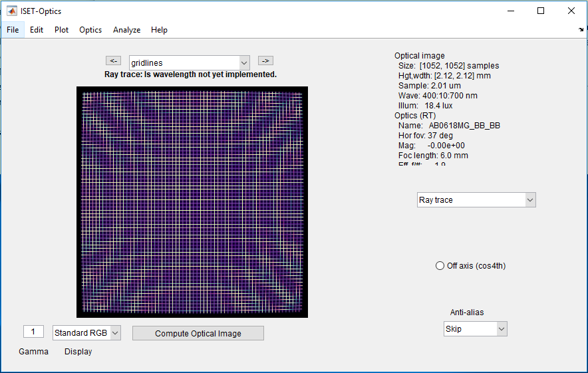This screenshot has height=373, width=588.
Task: Enable the Off axis (cos4th) option
Action: (440, 266)
